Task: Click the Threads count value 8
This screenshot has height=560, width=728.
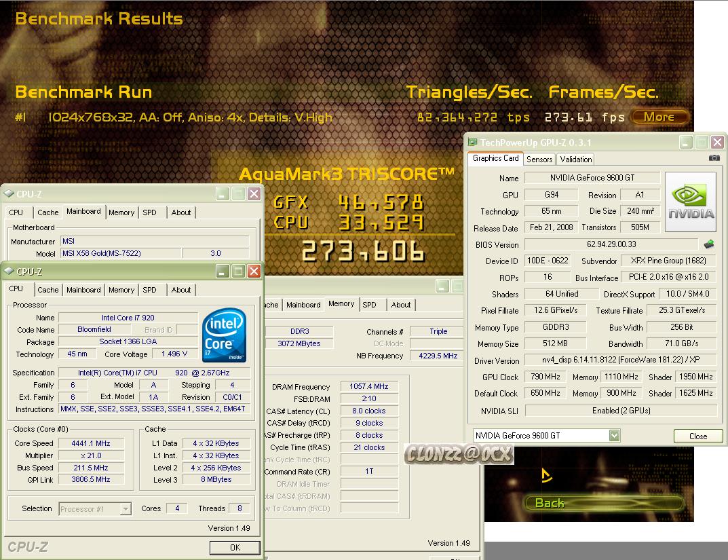Action: pyautogui.click(x=240, y=508)
